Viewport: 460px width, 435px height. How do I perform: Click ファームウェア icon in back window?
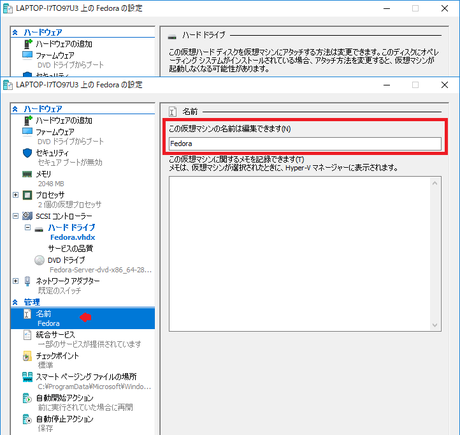[x=27, y=55]
